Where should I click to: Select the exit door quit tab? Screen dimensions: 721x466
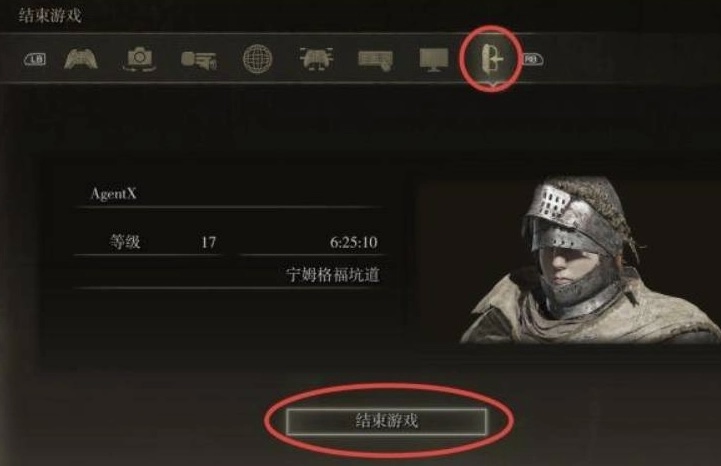click(492, 58)
